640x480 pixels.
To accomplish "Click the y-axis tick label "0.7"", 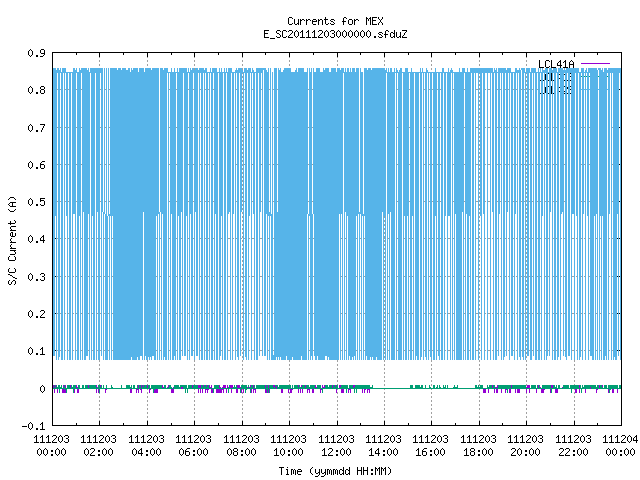I will point(36,128).
